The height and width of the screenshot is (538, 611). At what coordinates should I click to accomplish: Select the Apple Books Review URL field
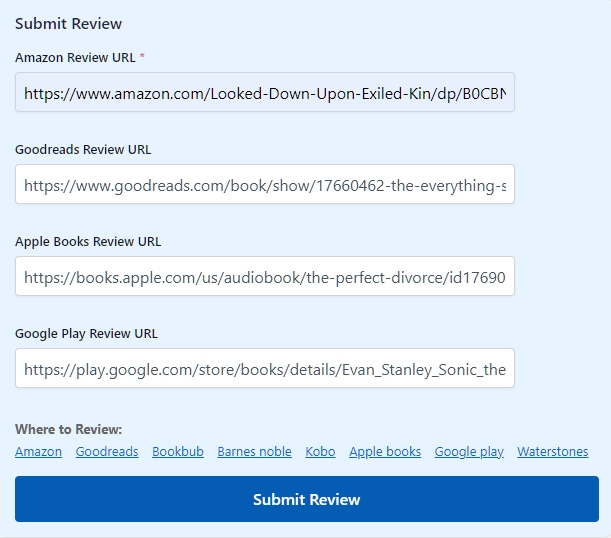(264, 277)
